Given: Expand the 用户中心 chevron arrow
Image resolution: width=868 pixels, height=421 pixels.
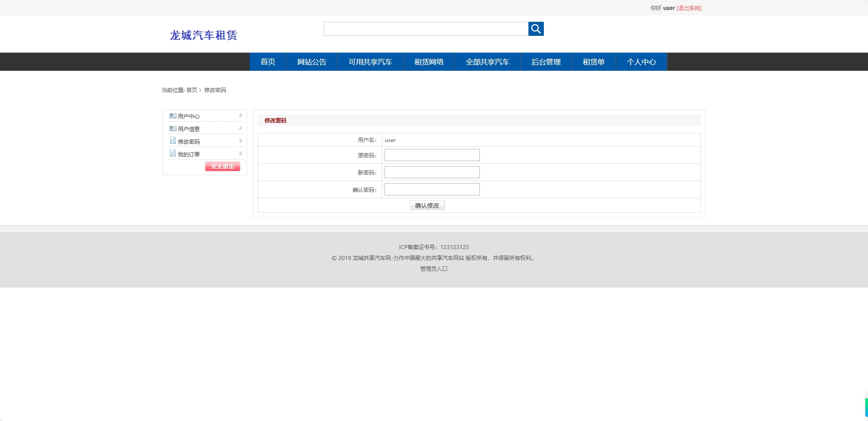Looking at the screenshot, I should click(x=240, y=115).
